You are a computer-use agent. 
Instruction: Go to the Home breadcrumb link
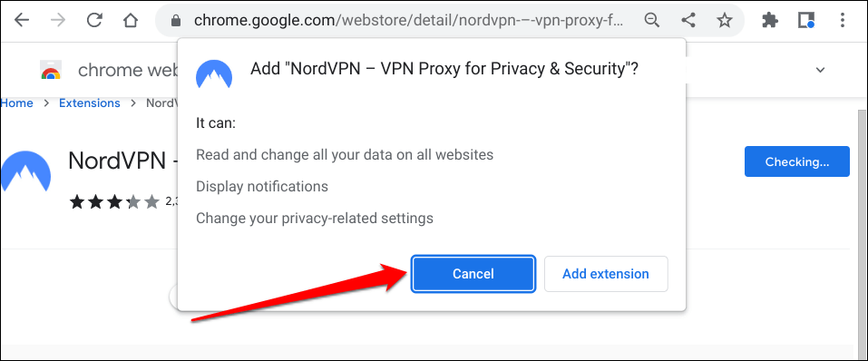[x=16, y=103]
